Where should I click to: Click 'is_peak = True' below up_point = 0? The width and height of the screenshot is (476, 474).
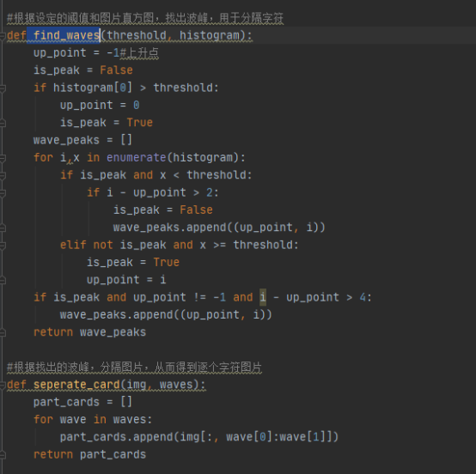point(107,123)
